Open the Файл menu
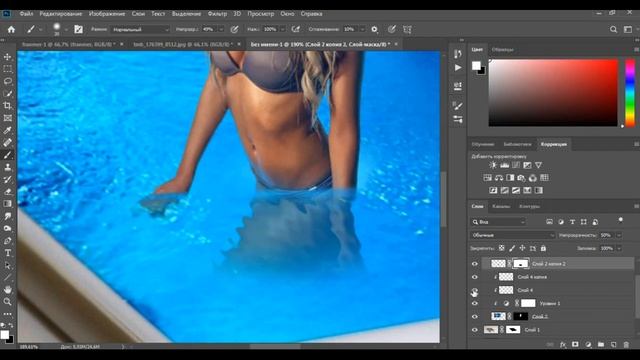Image resolution: width=640 pixels, height=360 pixels. pos(26,14)
